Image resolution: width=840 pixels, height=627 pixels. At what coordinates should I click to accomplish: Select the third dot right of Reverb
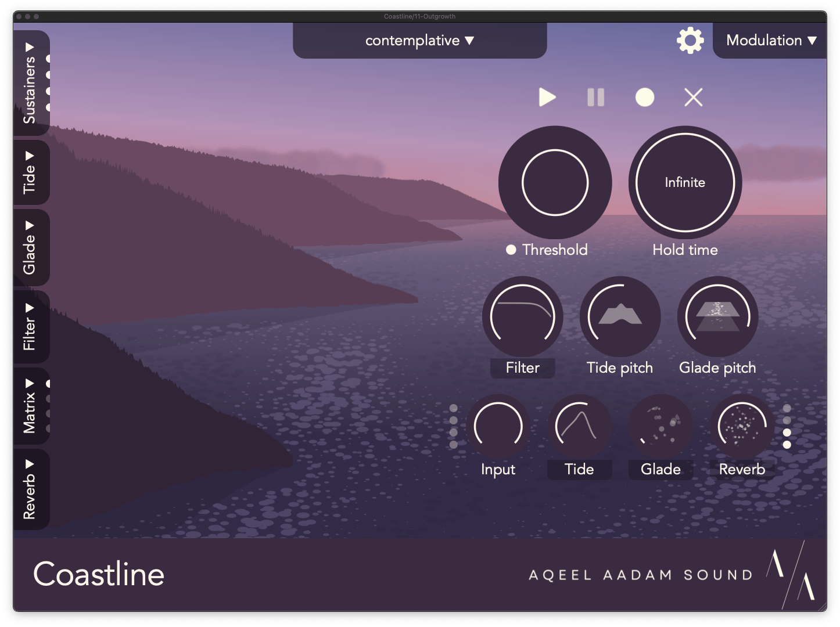pyautogui.click(x=787, y=433)
